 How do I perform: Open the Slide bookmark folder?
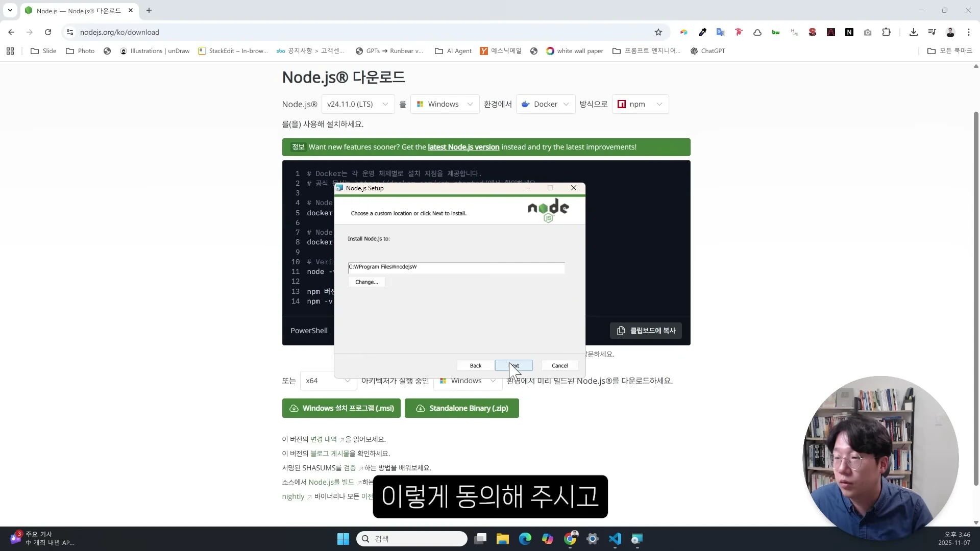[x=43, y=51]
